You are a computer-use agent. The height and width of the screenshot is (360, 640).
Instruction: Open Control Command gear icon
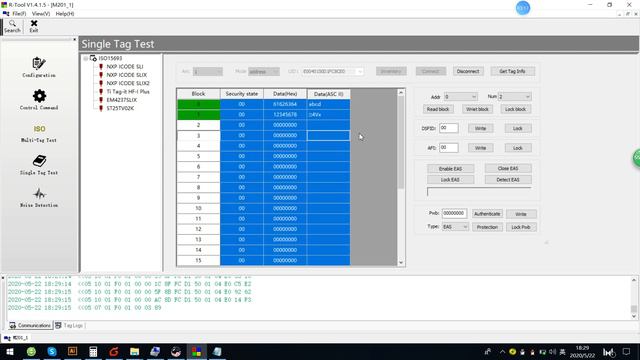pos(39,100)
